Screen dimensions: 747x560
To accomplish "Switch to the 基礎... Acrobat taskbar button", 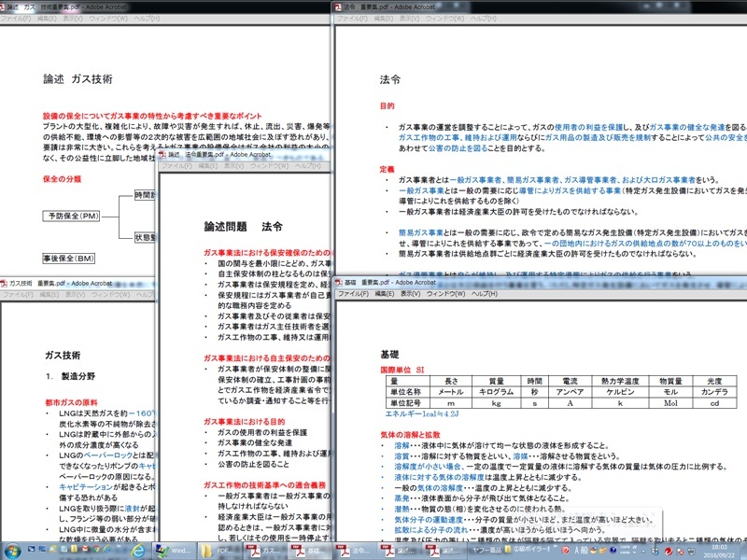I will click(309, 551).
